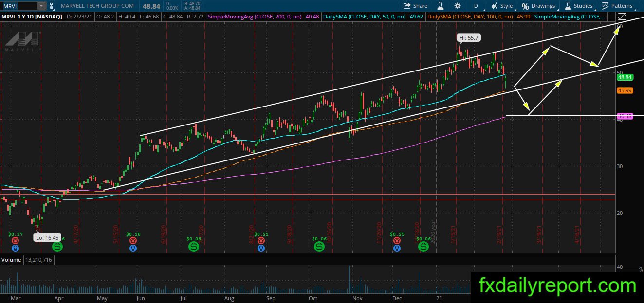Click the truncated SimpleMovingAvg label at right
Viewport: 644px width, 303px height.
pos(570,17)
